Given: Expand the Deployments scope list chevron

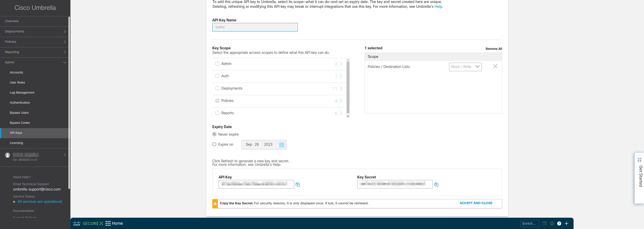Looking at the screenshot, I should pyautogui.click(x=341, y=89).
